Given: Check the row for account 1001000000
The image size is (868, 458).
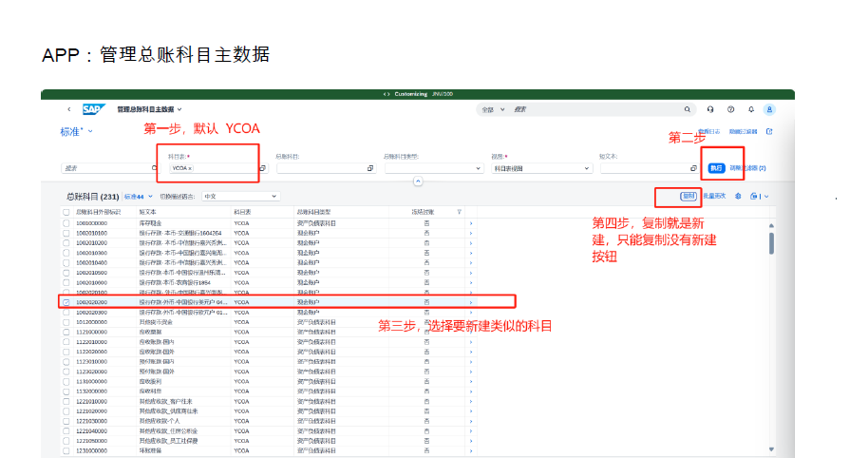Looking at the screenshot, I should click(x=66, y=222).
